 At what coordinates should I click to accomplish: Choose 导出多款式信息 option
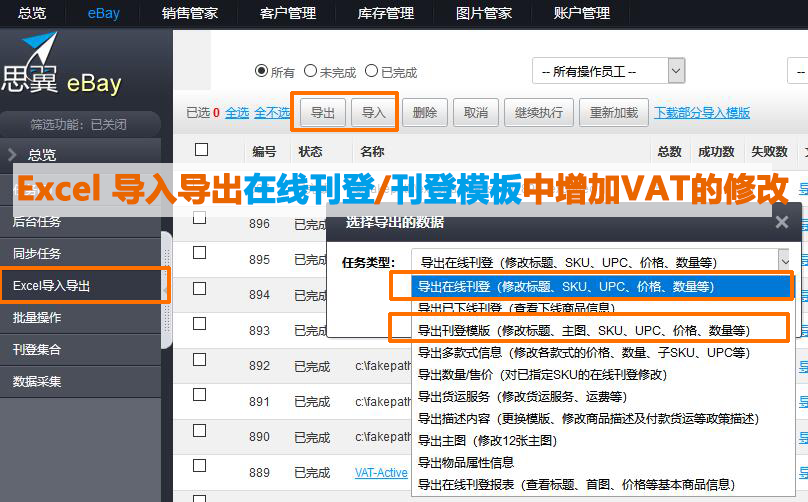click(x=601, y=353)
